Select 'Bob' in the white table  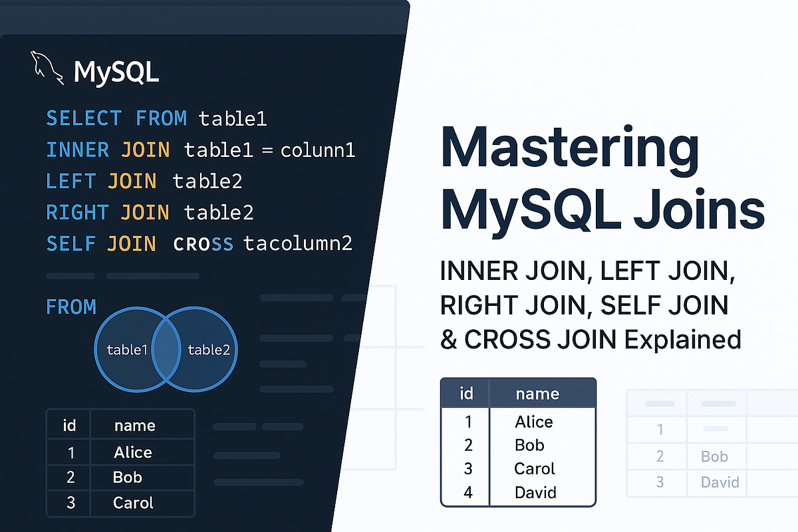click(x=529, y=445)
